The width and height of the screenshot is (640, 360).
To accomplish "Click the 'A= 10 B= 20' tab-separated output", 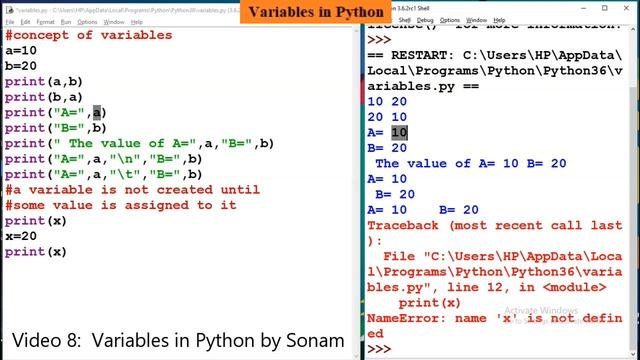I will point(423,210).
